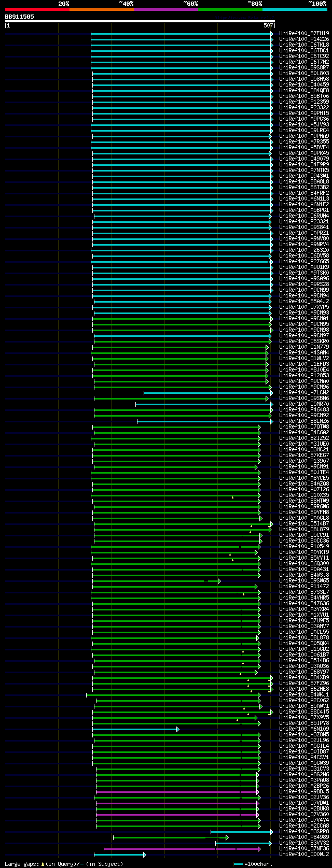The width and height of the screenshot is (332, 868).
Task: Open the UniRef100_P14226 hit
Action: pos(304,39)
